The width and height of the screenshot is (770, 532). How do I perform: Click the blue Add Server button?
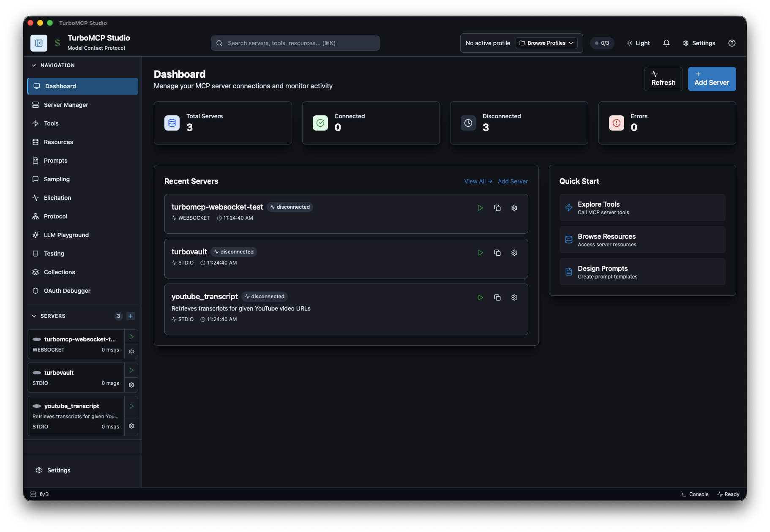click(712, 79)
